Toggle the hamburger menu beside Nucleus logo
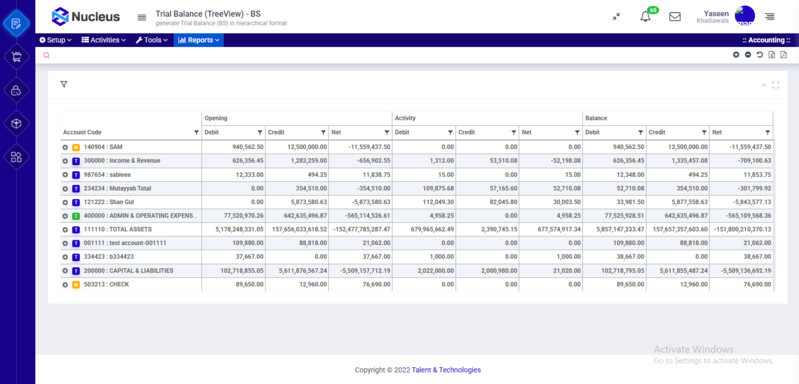Image resolution: width=799 pixels, height=384 pixels. (142, 17)
